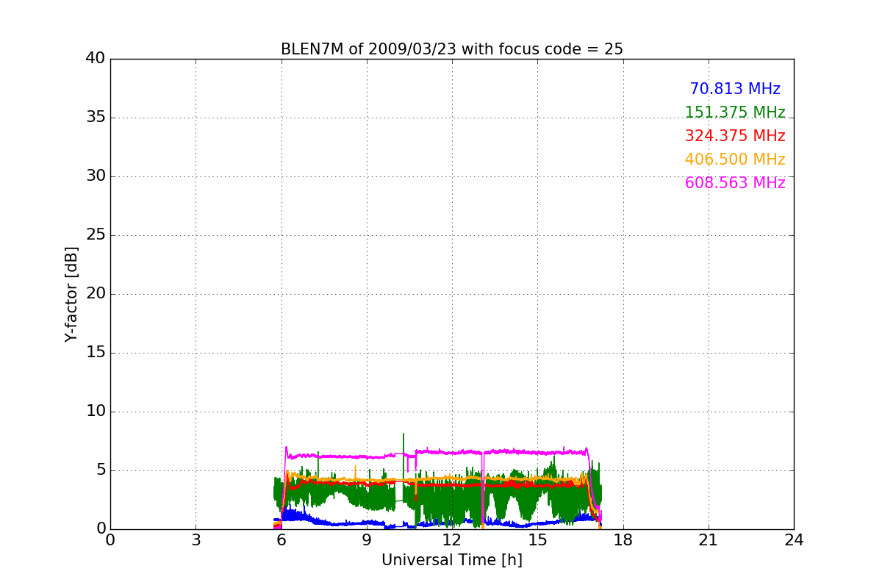882x588 pixels.
Task: Click the y-axis tick label 35
Action: click(x=96, y=118)
